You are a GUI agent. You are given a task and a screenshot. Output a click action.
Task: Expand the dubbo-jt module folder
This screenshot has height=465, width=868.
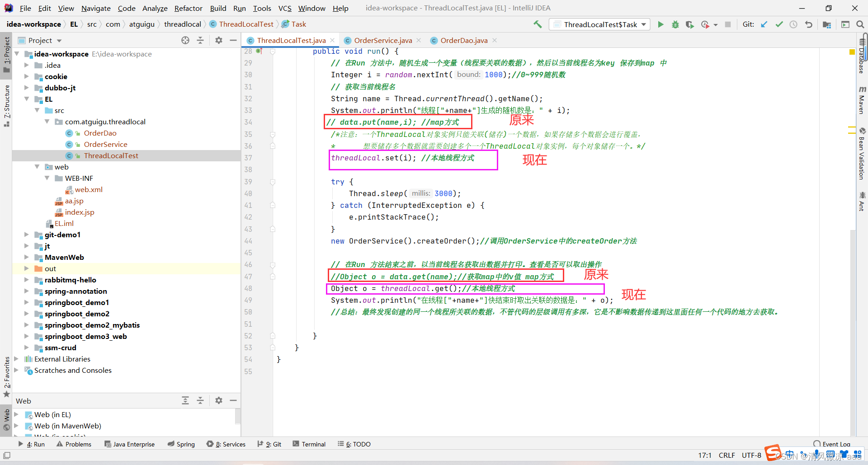click(27, 88)
